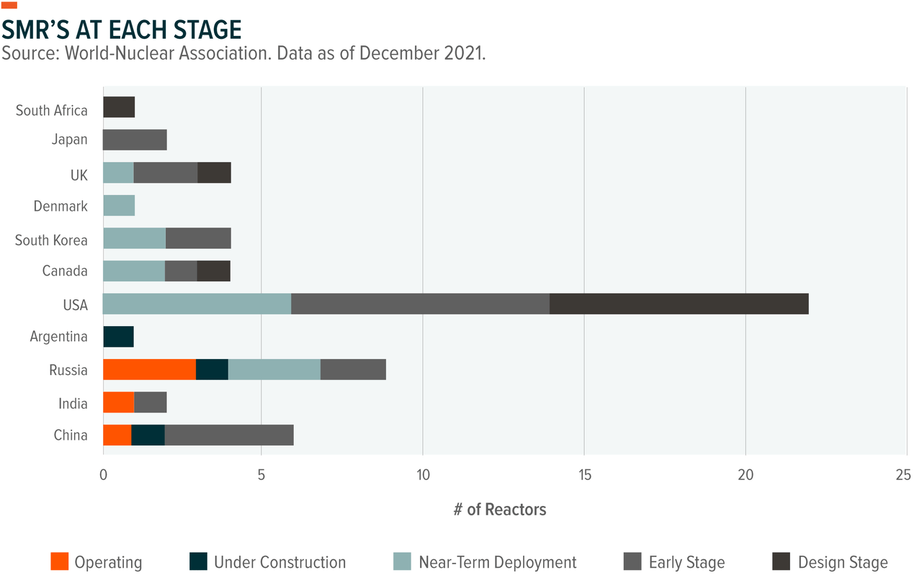
Task: Click the 'SMR'S AT EACH STAGE' title
Action: point(122,29)
